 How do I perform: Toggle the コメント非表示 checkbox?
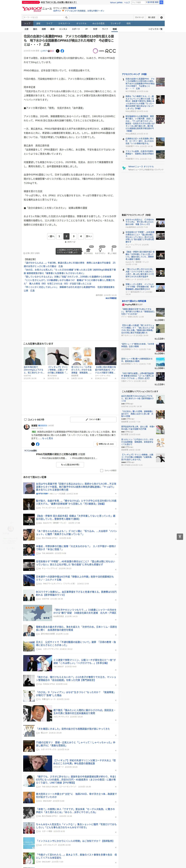(102, 470)
